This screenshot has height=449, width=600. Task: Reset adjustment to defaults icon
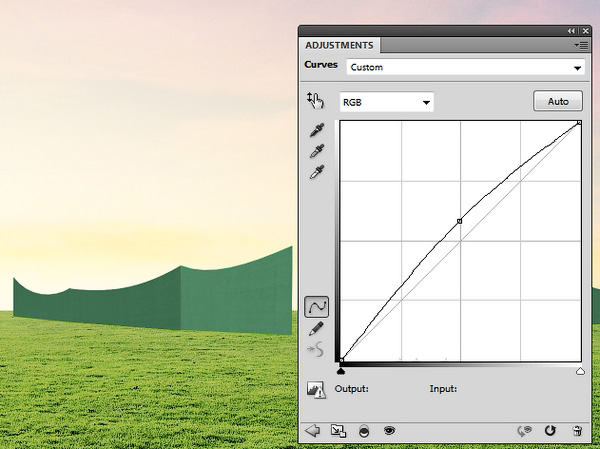point(550,431)
